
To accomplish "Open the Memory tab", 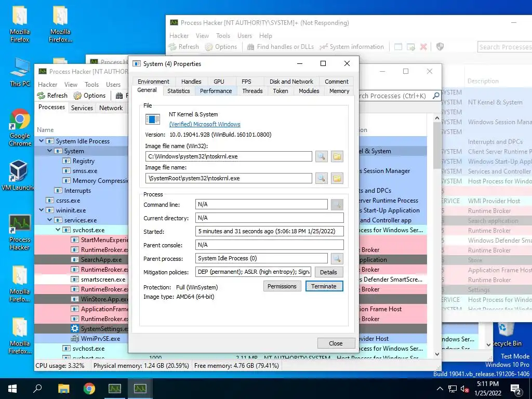I will 339,91.
